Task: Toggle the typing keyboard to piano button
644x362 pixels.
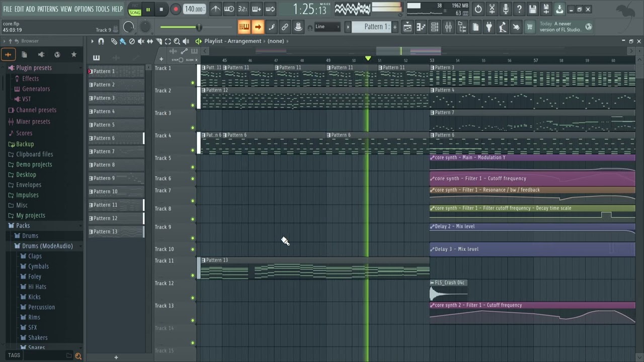Action: point(244,27)
